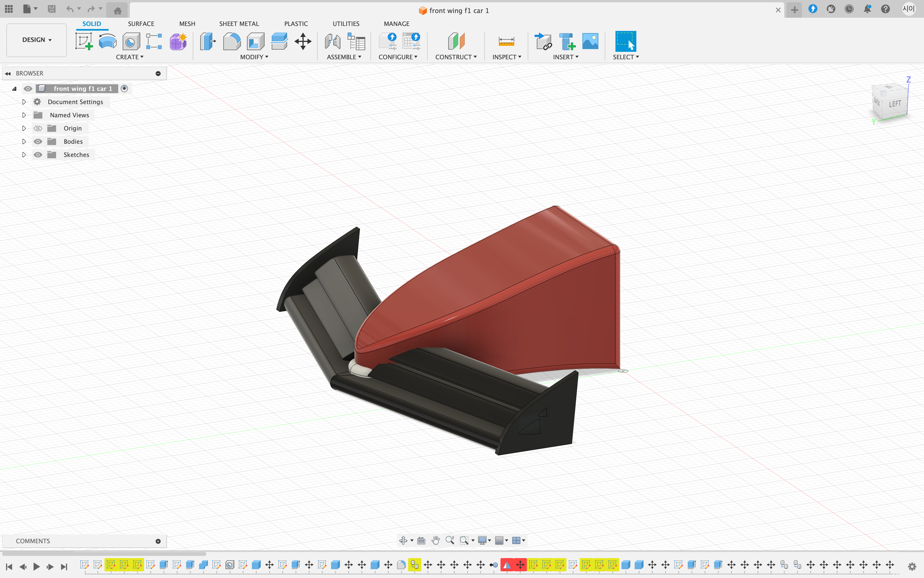Toggle visibility of front wing f1 car 1

tap(28, 89)
